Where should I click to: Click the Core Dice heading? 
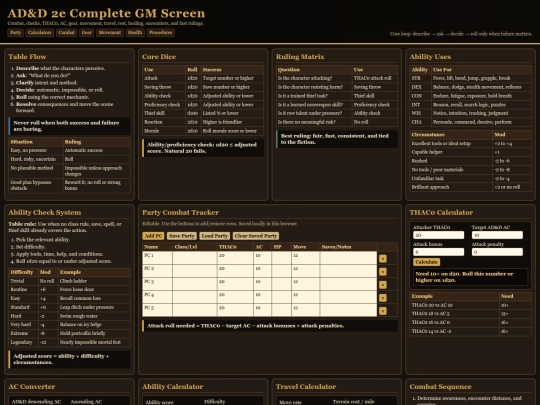[x=159, y=57]
